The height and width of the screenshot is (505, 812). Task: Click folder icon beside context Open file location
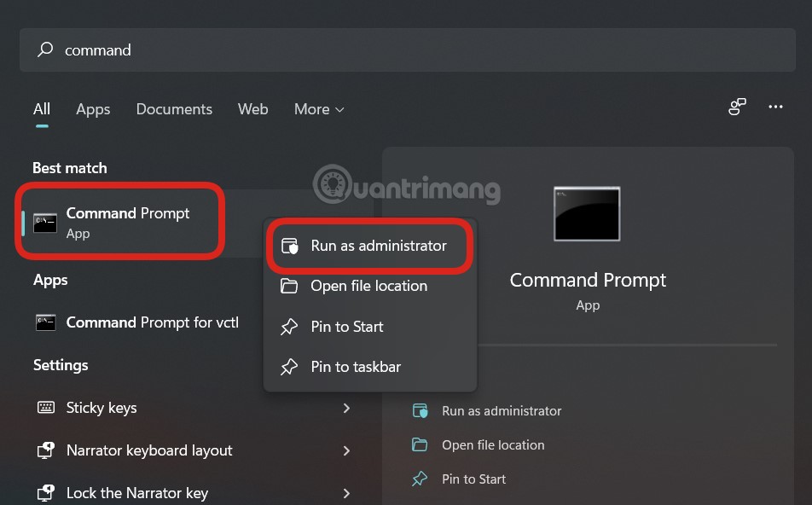point(289,286)
